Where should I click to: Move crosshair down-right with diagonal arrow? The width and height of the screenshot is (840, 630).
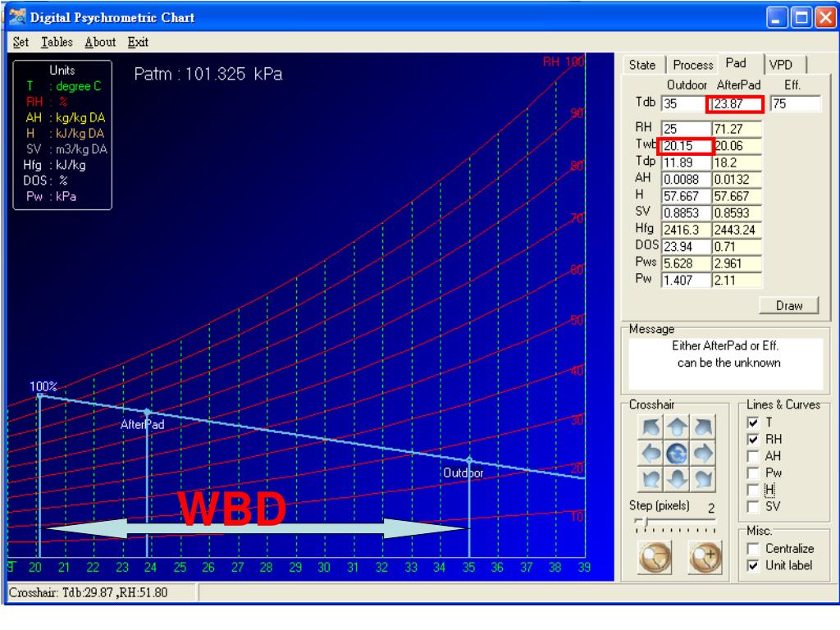703,479
